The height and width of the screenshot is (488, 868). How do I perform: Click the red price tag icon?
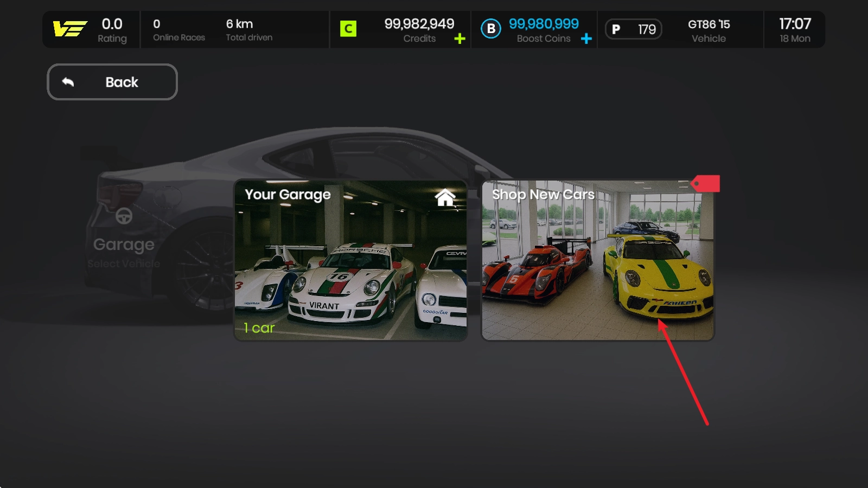(x=705, y=184)
